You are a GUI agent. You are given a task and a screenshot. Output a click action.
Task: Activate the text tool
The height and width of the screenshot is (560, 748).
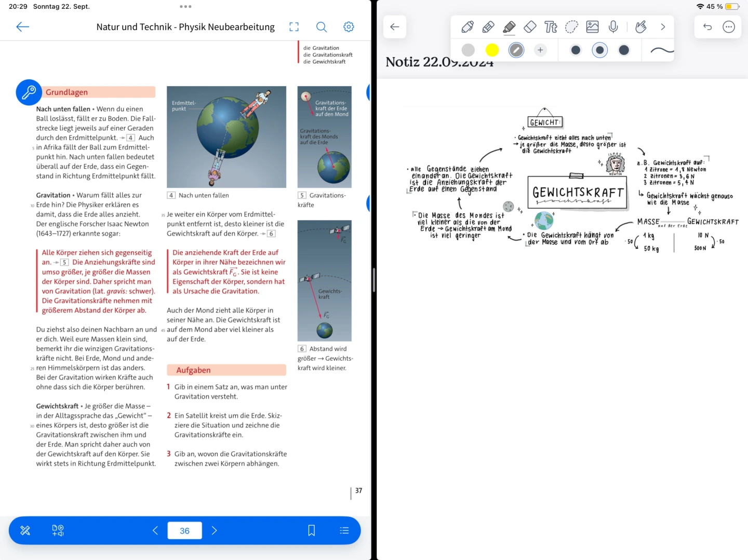pyautogui.click(x=551, y=27)
